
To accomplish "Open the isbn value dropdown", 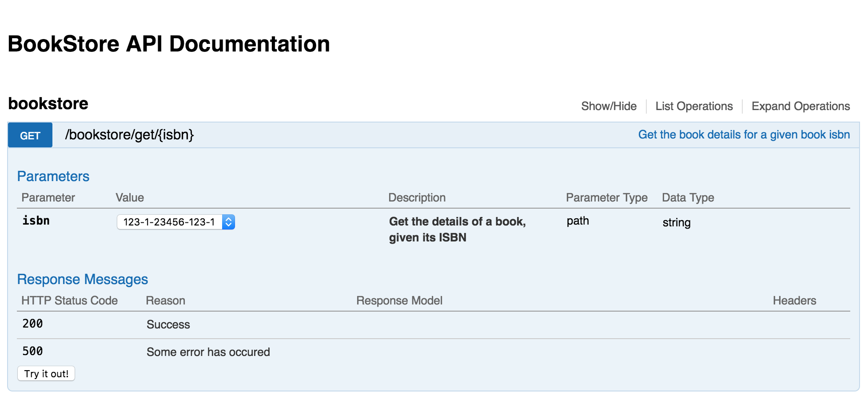I will tap(176, 222).
